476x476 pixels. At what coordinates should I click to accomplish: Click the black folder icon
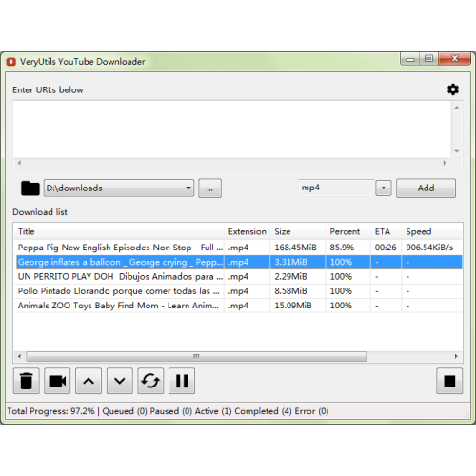click(x=30, y=188)
